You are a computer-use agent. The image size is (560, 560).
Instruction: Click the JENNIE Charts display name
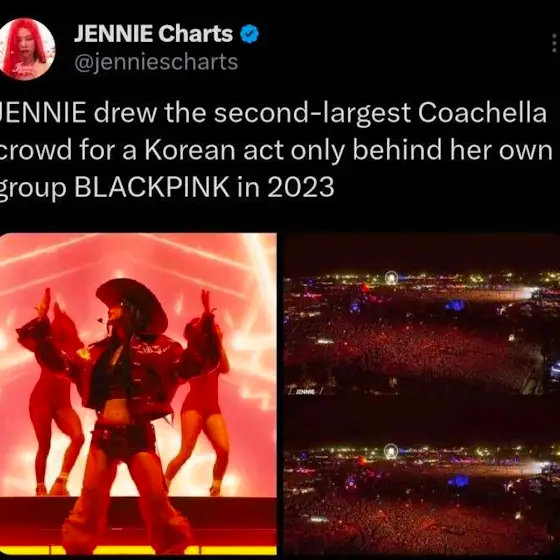point(153,34)
